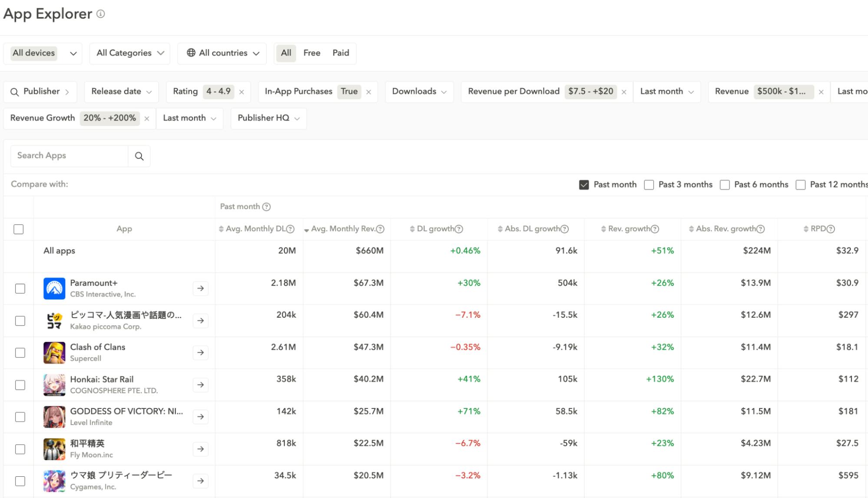The height and width of the screenshot is (498, 868).
Task: Select all apps using the header checkbox
Action: coord(18,229)
